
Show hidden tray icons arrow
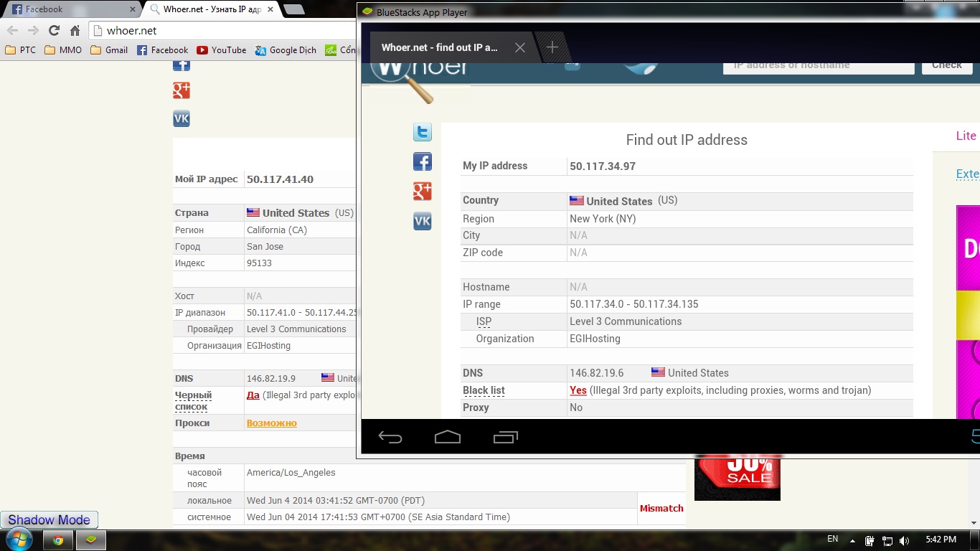[x=853, y=541]
